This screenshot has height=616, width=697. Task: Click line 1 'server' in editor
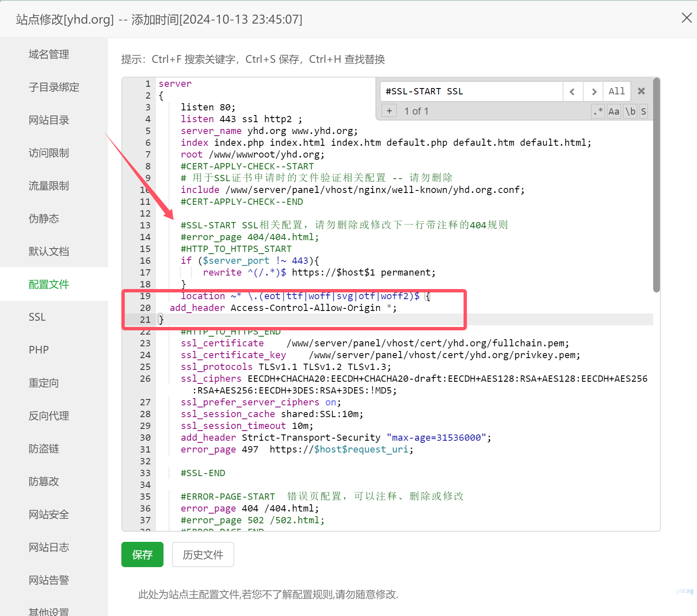coord(175,84)
